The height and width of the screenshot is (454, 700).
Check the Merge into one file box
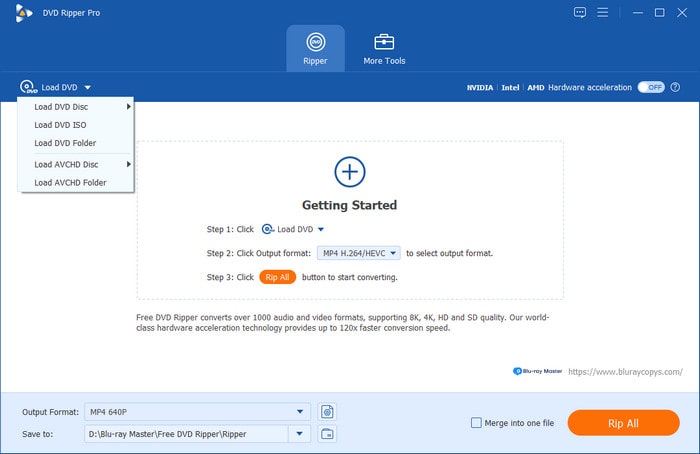[476, 423]
